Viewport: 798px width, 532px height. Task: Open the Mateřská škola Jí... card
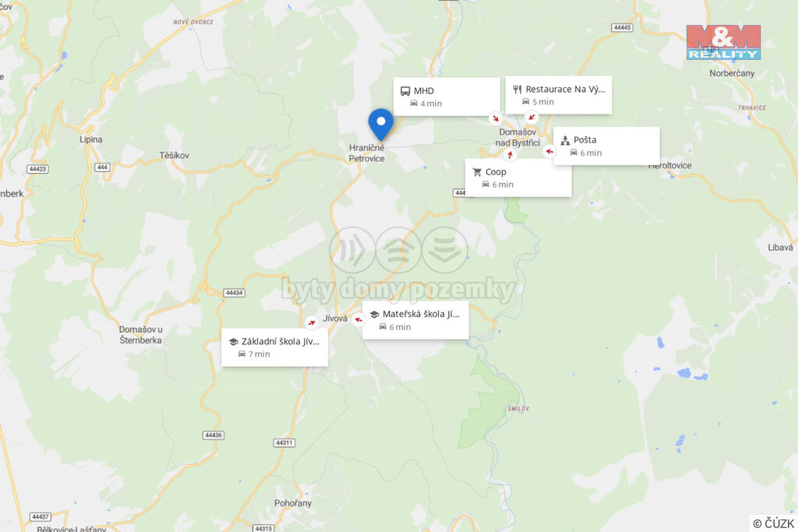point(415,320)
